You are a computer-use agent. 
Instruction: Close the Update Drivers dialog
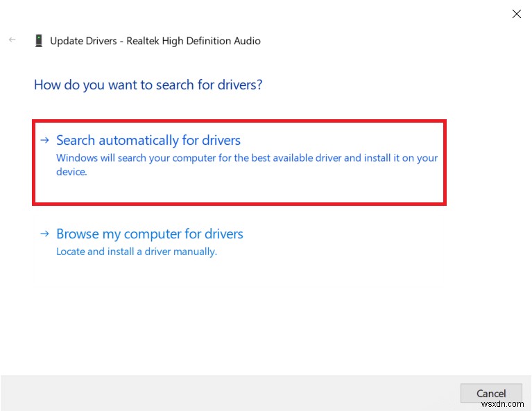click(x=516, y=14)
